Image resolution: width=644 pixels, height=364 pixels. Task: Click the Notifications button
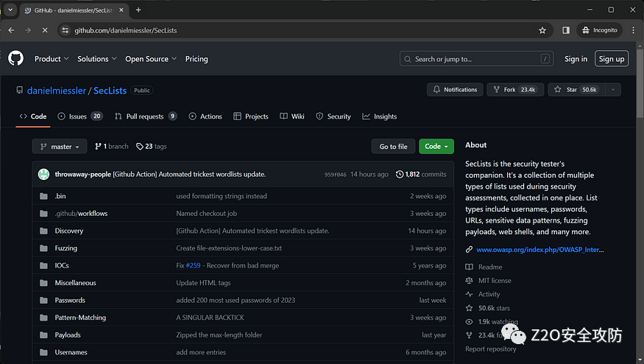(x=455, y=90)
